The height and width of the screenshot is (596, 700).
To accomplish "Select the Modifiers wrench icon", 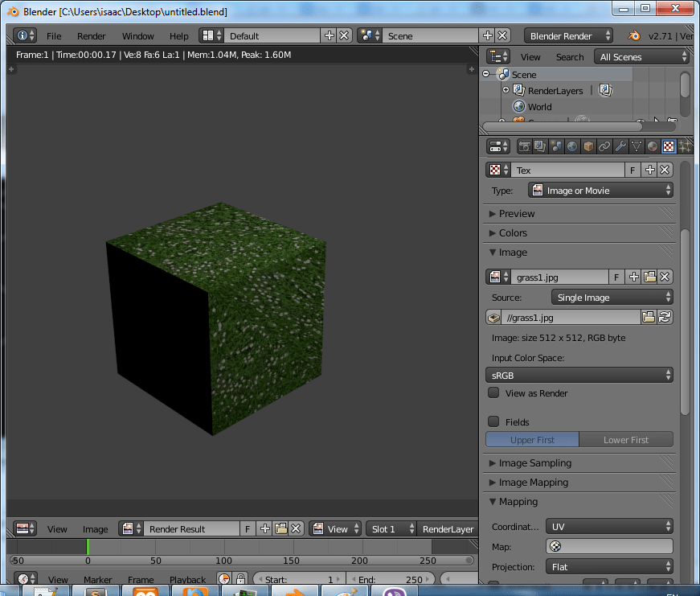I will (x=620, y=146).
